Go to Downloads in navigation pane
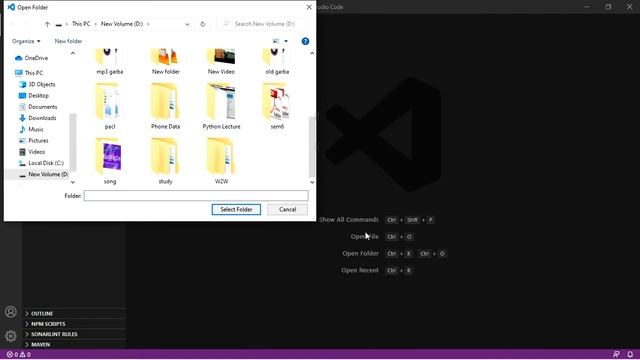This screenshot has height=360, width=640. coord(42,118)
